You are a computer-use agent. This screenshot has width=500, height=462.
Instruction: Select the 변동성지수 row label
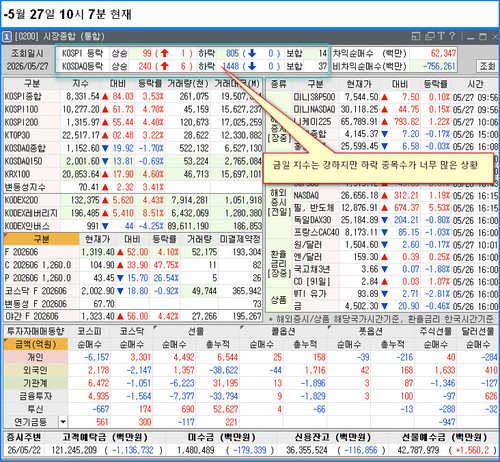point(25,187)
